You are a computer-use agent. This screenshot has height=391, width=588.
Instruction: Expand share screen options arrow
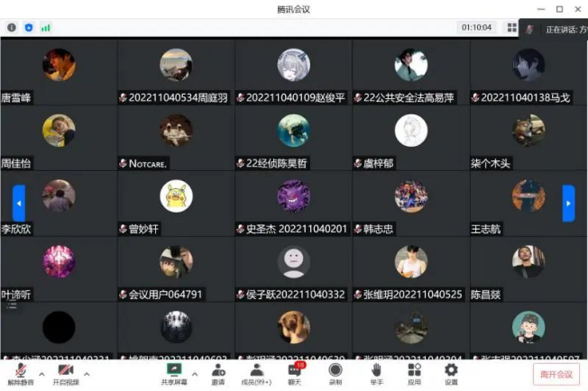pyautogui.click(x=195, y=374)
